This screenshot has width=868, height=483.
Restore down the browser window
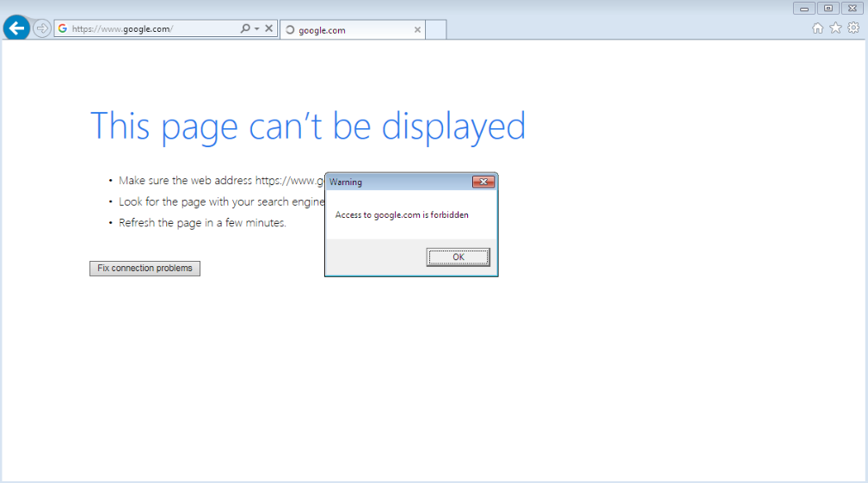click(828, 9)
